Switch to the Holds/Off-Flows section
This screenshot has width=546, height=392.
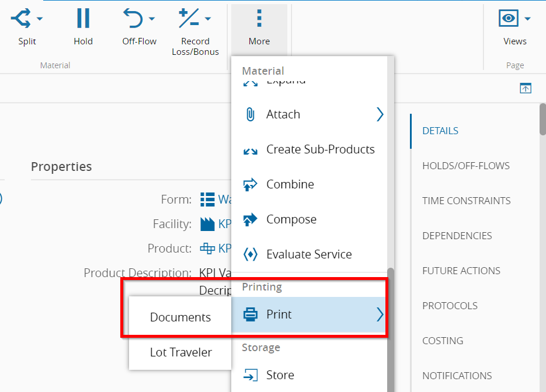(x=465, y=166)
